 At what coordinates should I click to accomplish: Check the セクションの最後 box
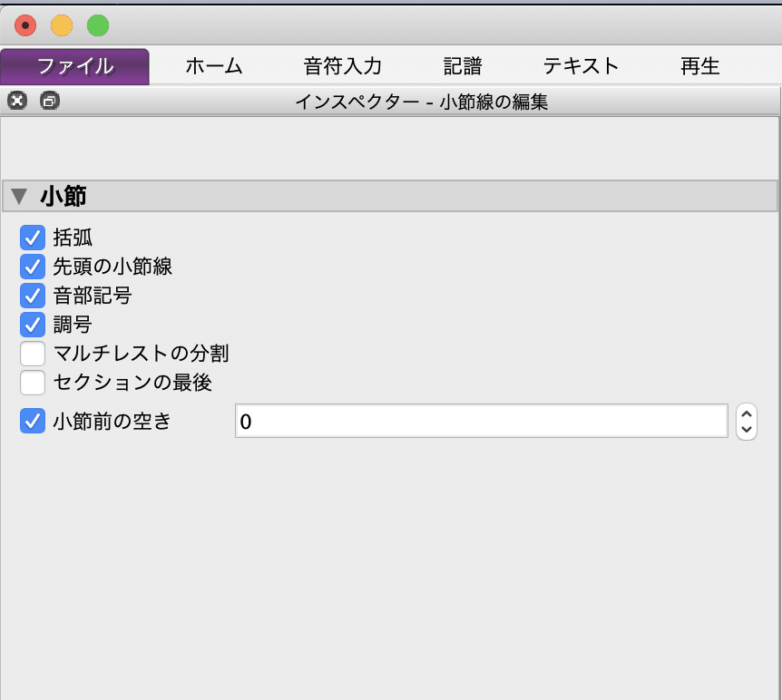tap(33, 383)
